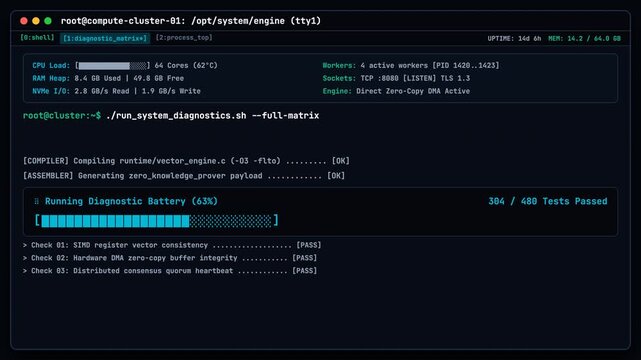Click the RAM Heap usage line
The width and height of the screenshot is (641, 360).
click(x=108, y=78)
